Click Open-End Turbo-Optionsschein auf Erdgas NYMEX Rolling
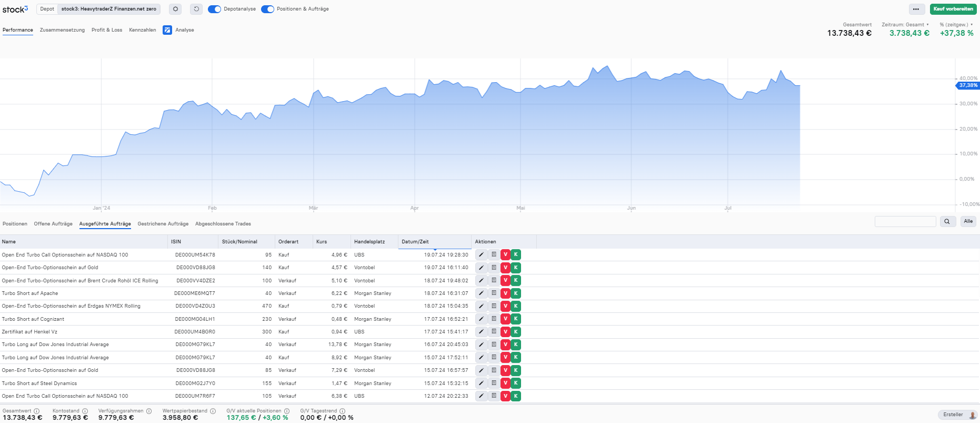 (71, 306)
